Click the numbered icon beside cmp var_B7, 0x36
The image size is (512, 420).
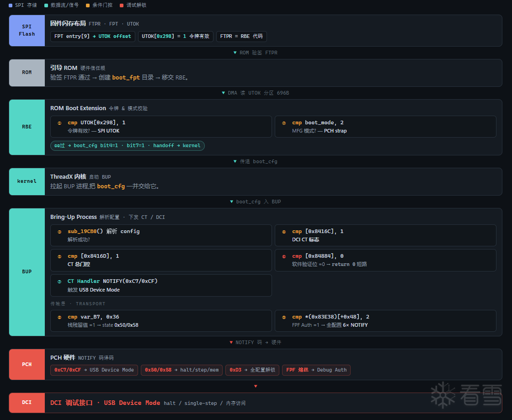coord(59,317)
